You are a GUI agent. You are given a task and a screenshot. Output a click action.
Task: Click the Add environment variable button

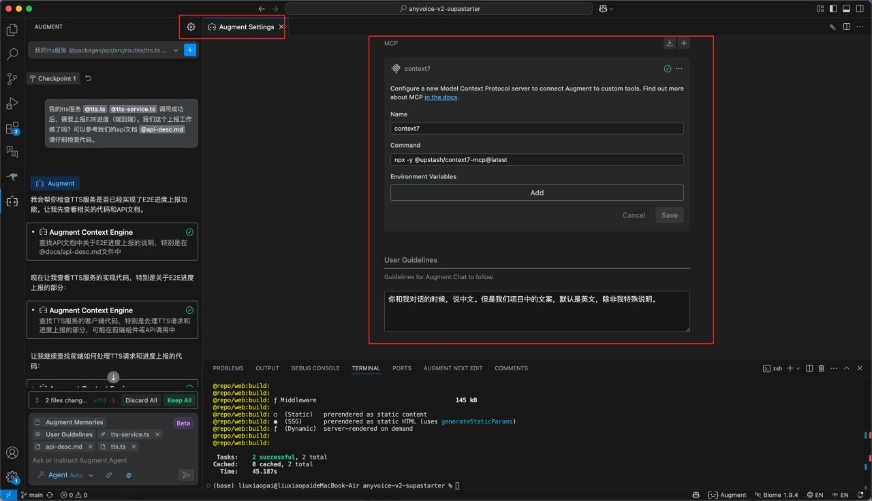click(x=536, y=193)
